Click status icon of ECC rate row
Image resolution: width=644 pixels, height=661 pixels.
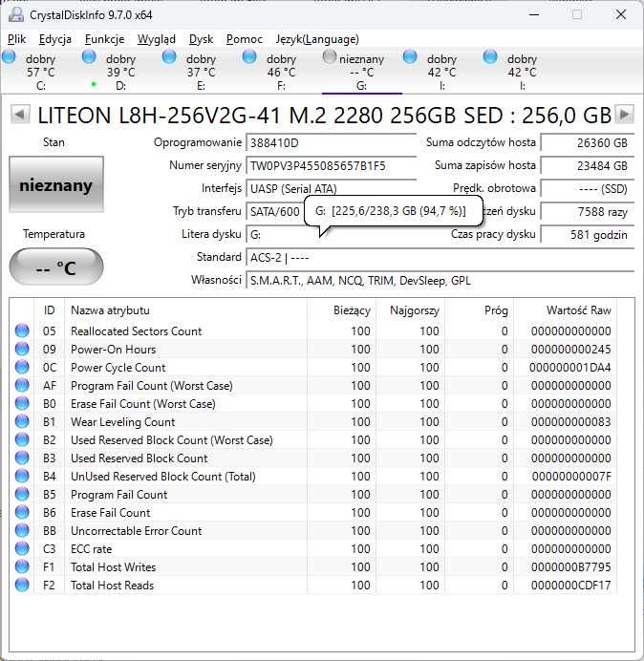[x=22, y=548]
